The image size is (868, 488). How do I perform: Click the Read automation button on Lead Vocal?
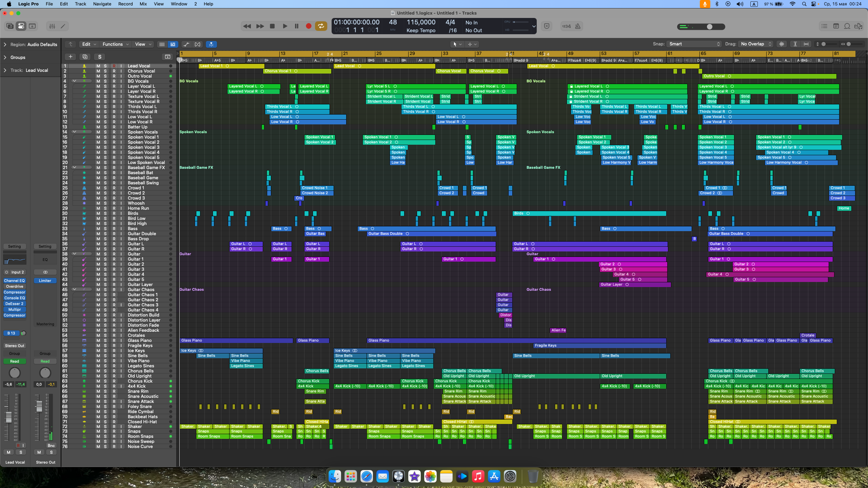(x=15, y=361)
